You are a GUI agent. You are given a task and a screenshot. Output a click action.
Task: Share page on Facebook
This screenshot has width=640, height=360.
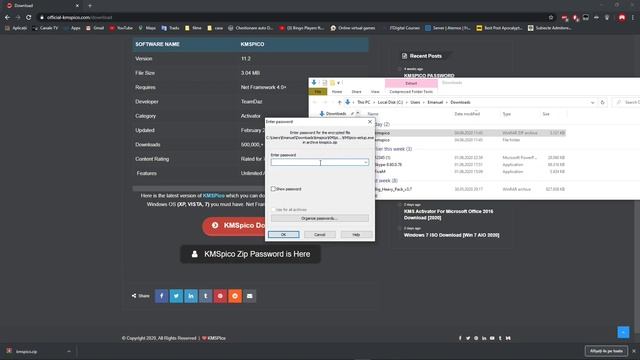click(161, 296)
